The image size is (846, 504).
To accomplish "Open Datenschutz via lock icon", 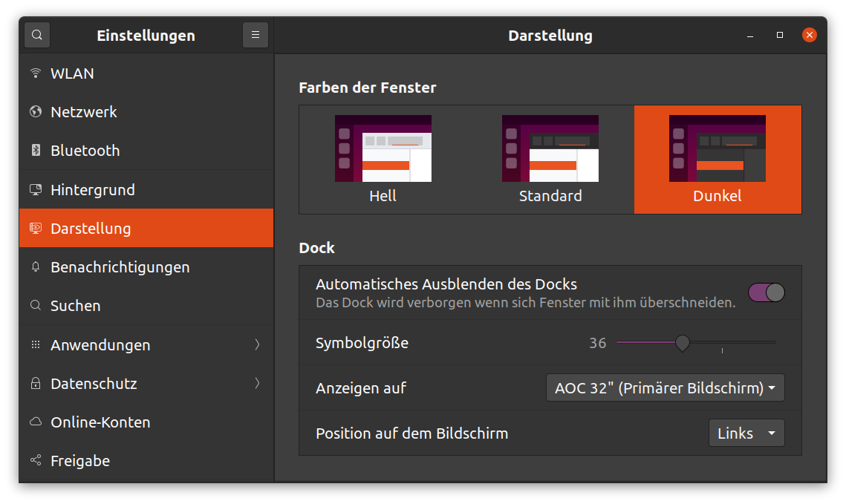I will click(35, 383).
